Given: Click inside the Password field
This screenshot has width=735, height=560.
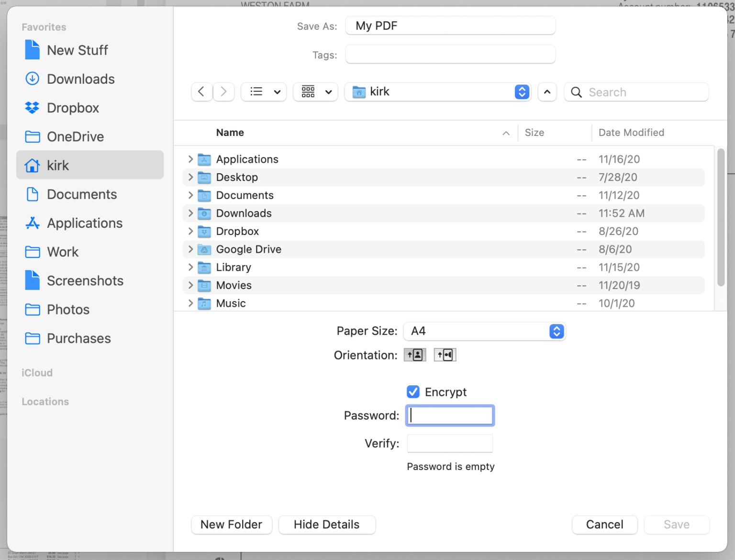Looking at the screenshot, I should [x=449, y=415].
